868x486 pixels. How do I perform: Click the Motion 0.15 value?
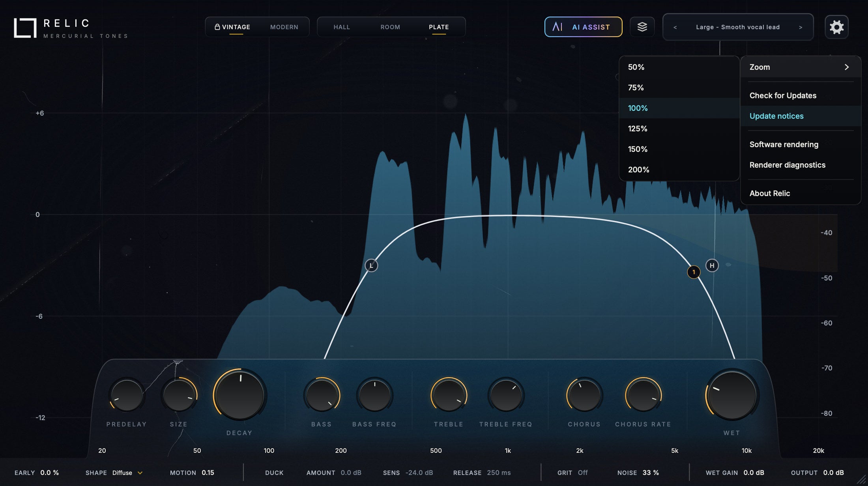click(x=208, y=473)
